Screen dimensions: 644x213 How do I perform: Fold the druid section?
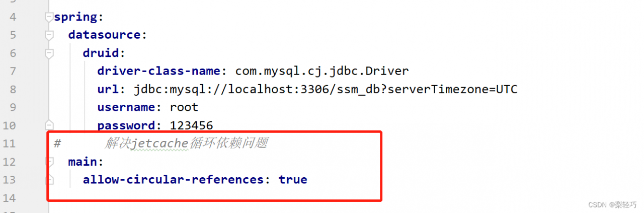[49, 53]
